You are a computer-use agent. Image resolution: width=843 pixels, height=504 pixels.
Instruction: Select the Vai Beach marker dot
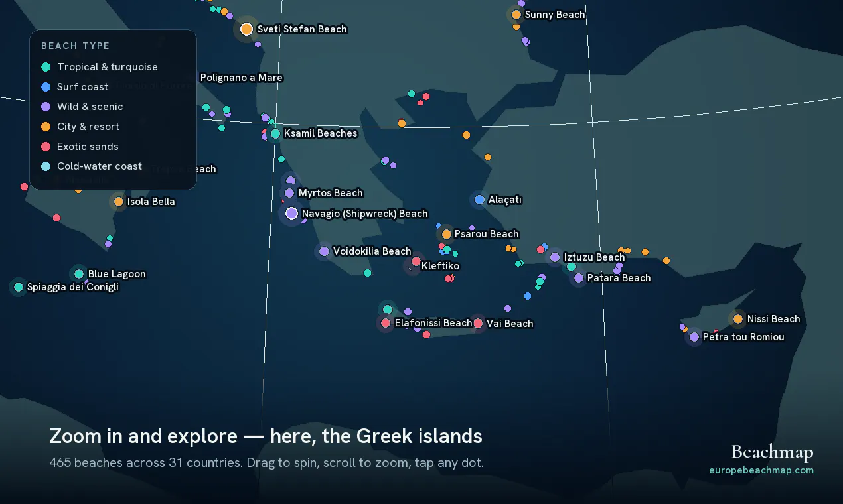[x=478, y=323]
